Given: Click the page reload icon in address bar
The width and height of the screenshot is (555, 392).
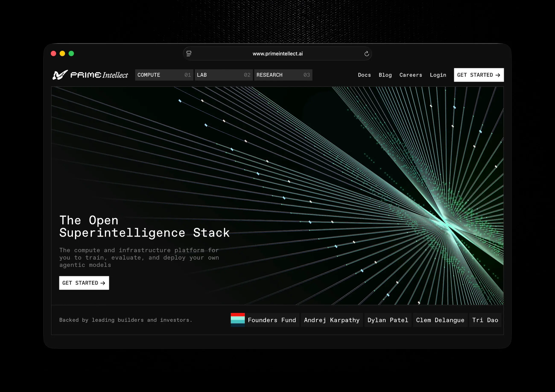Looking at the screenshot, I should point(367,54).
